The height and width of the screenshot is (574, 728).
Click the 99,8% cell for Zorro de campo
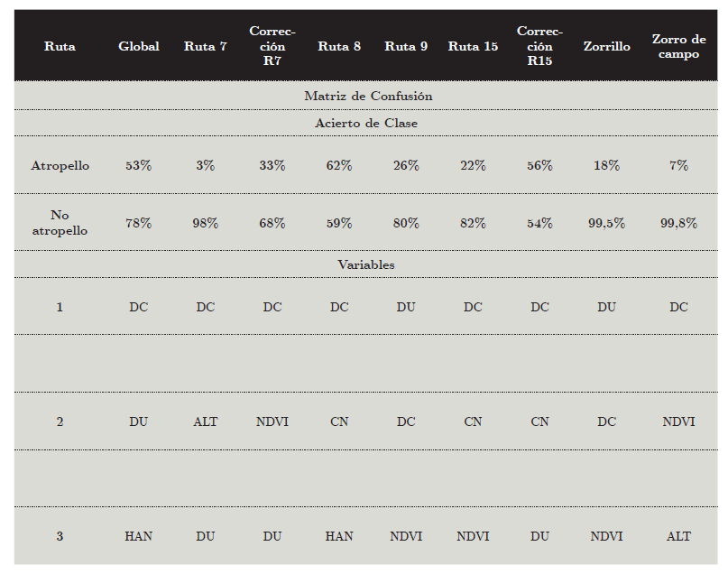[678, 223]
